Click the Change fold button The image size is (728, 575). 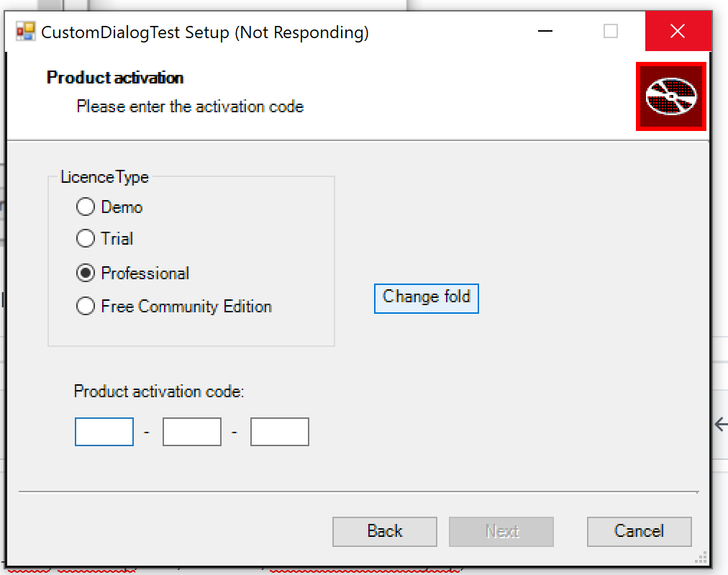point(426,298)
